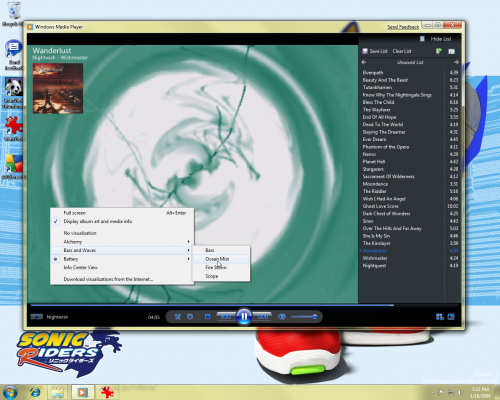Switch to library view icon
The image size is (500, 400).
coord(440,317)
